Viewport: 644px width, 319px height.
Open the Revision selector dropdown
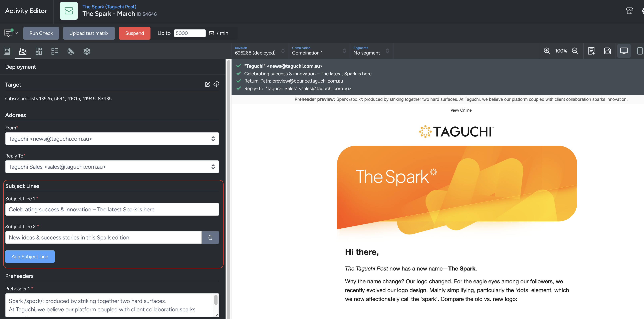[260, 51]
